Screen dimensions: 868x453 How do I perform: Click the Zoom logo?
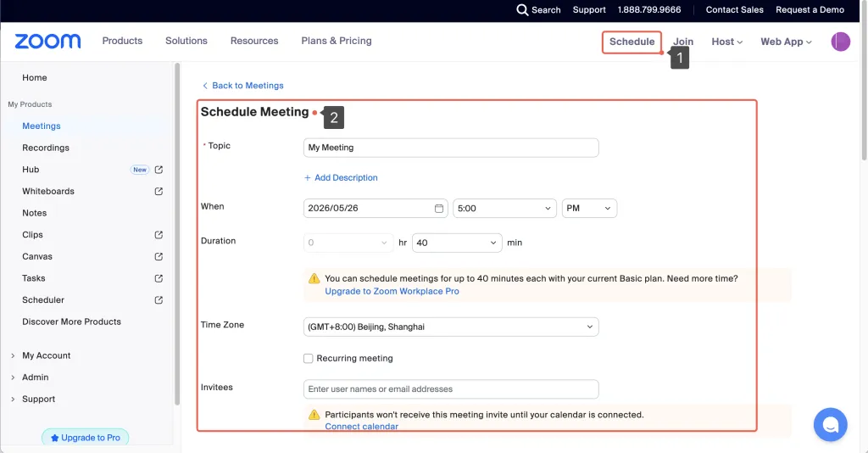47,42
